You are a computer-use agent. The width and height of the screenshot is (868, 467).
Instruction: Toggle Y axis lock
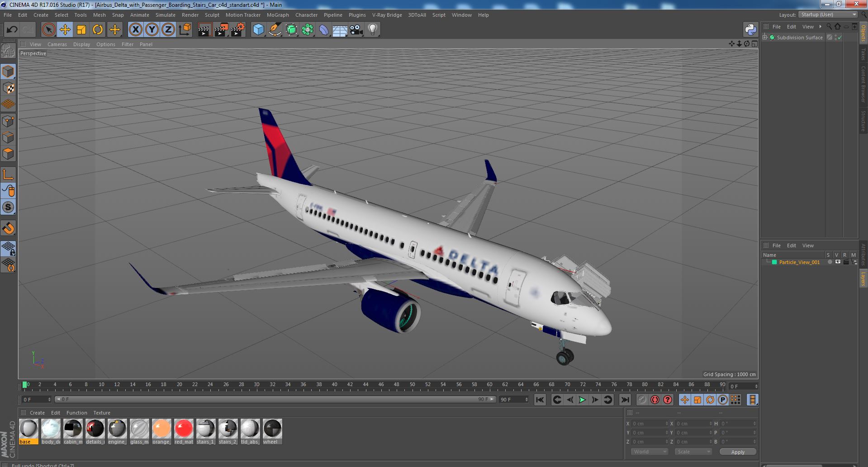point(152,30)
